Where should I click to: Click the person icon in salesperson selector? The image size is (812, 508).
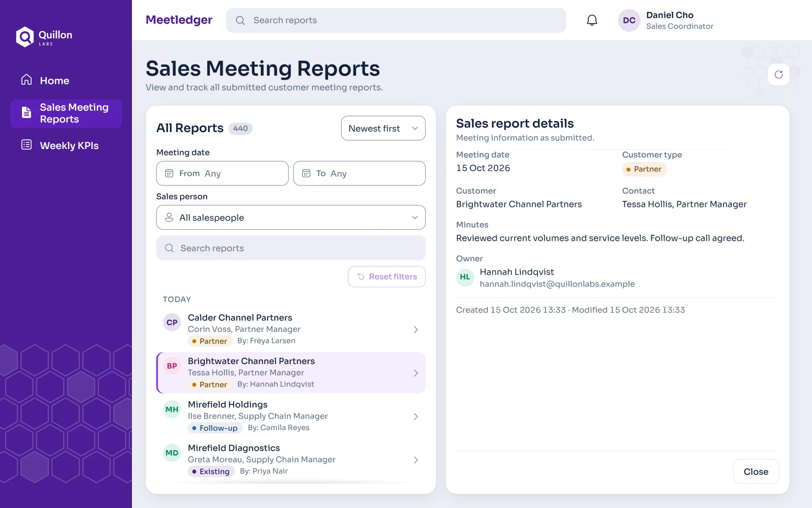click(169, 217)
